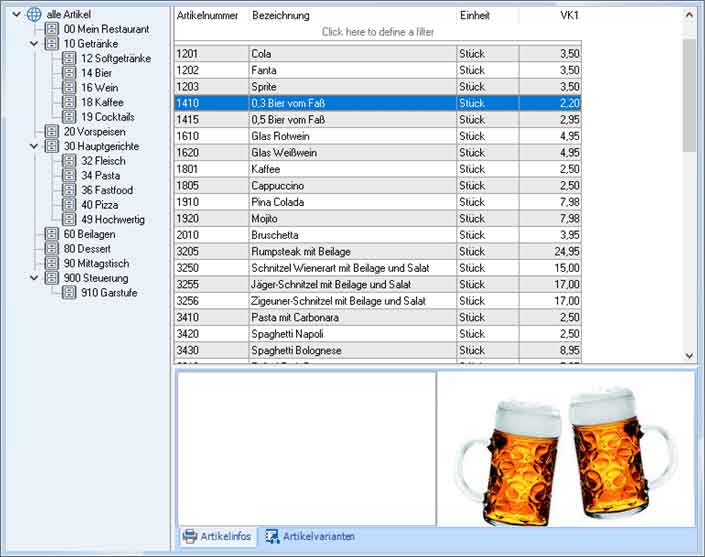Click the category icon of 60 Beilagen

point(52,234)
